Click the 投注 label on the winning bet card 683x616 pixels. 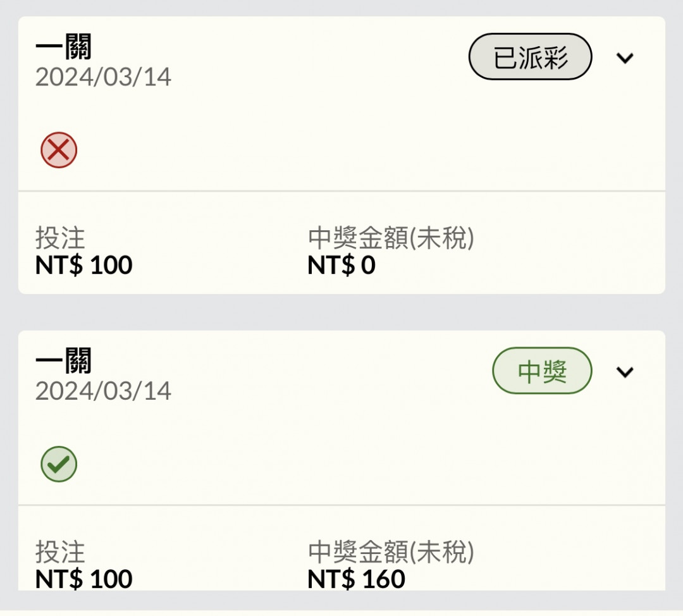(60, 552)
